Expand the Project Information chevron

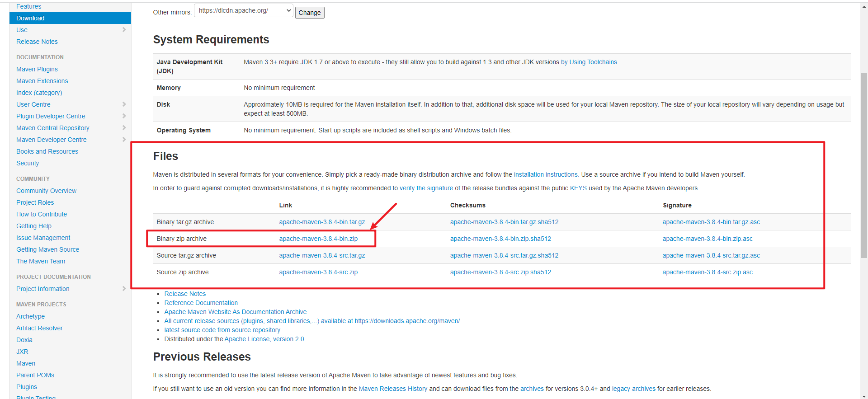(x=124, y=289)
